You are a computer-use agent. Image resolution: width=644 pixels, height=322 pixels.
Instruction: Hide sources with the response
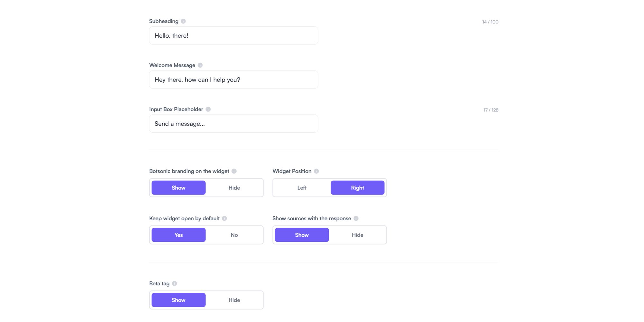point(357,235)
